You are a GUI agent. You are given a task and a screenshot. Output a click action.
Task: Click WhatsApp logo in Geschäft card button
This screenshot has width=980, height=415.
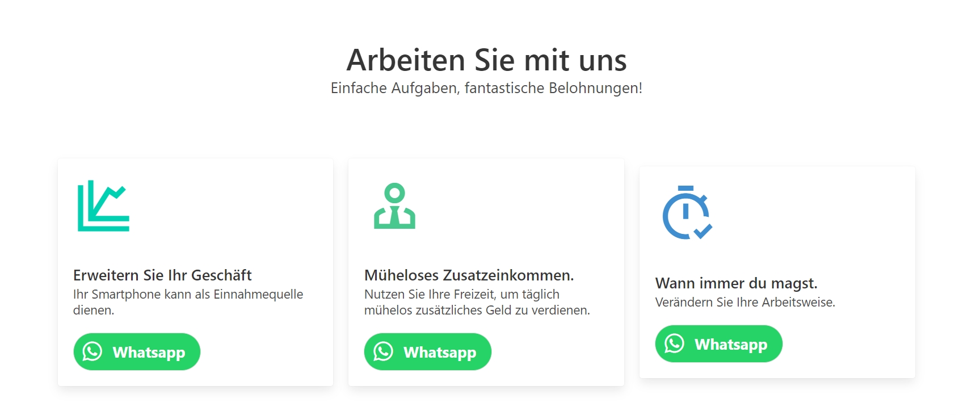tap(92, 351)
